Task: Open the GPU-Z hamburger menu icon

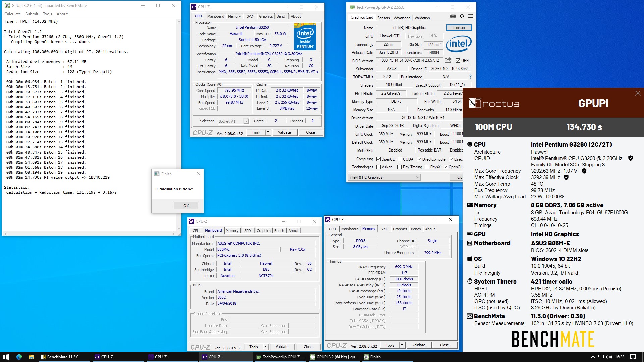Action: pos(470,16)
